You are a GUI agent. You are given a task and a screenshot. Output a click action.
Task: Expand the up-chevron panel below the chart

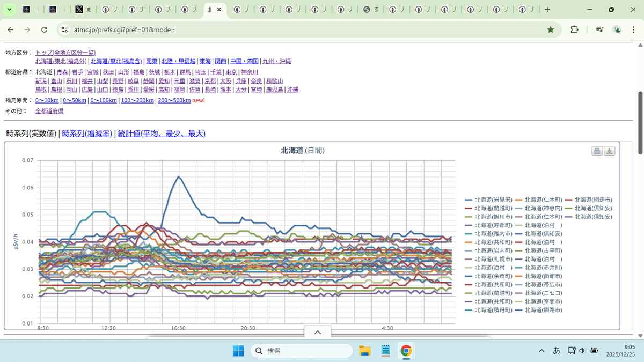(318, 333)
